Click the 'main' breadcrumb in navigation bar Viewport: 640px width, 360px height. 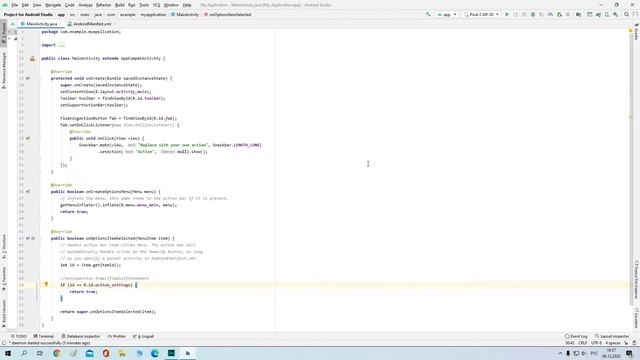tap(84, 14)
